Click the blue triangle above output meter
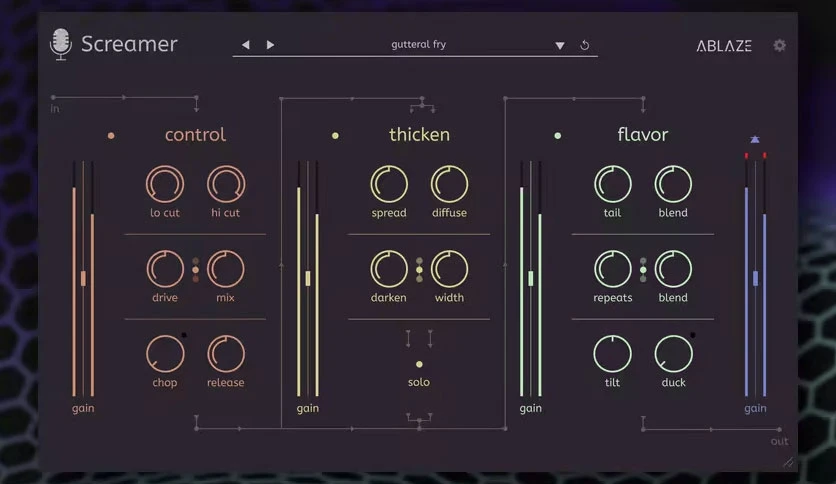 pos(755,139)
